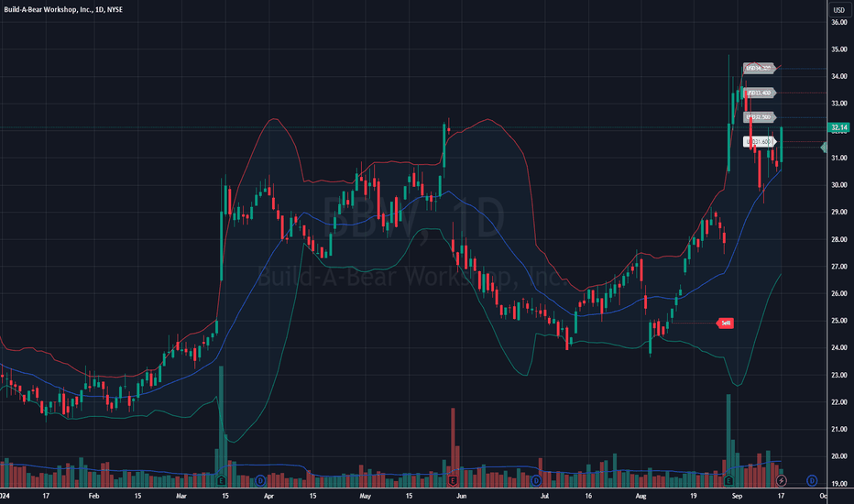Select the USD 34.300 price level label
This screenshot has height=504, width=854.
click(x=760, y=68)
